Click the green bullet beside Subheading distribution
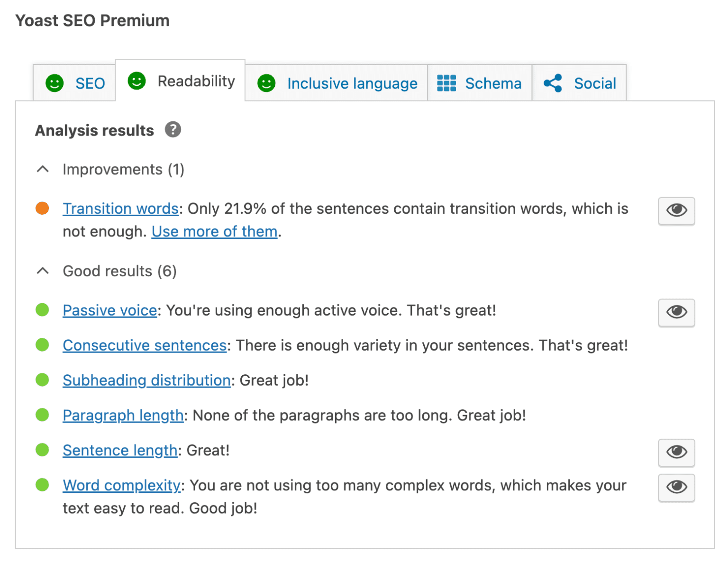This screenshot has height=561, width=728. pos(42,380)
